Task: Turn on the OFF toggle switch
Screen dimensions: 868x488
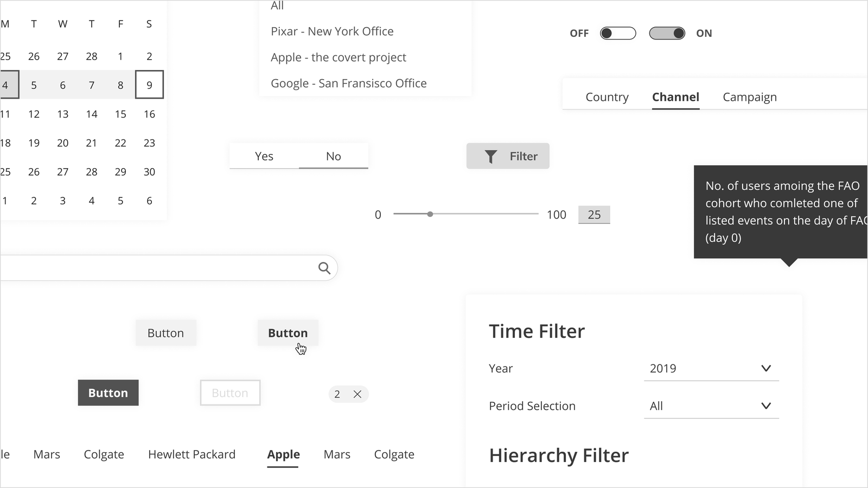Action: point(618,34)
